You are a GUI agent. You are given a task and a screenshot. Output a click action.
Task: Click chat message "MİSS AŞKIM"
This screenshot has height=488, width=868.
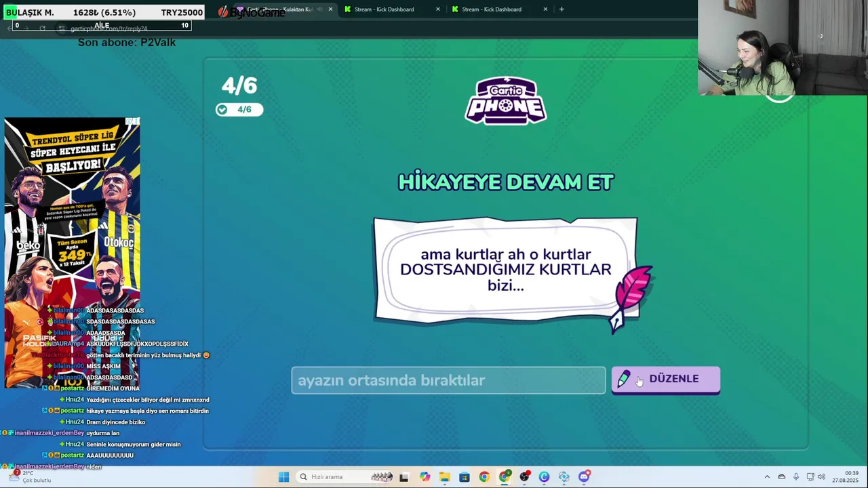[103, 366]
